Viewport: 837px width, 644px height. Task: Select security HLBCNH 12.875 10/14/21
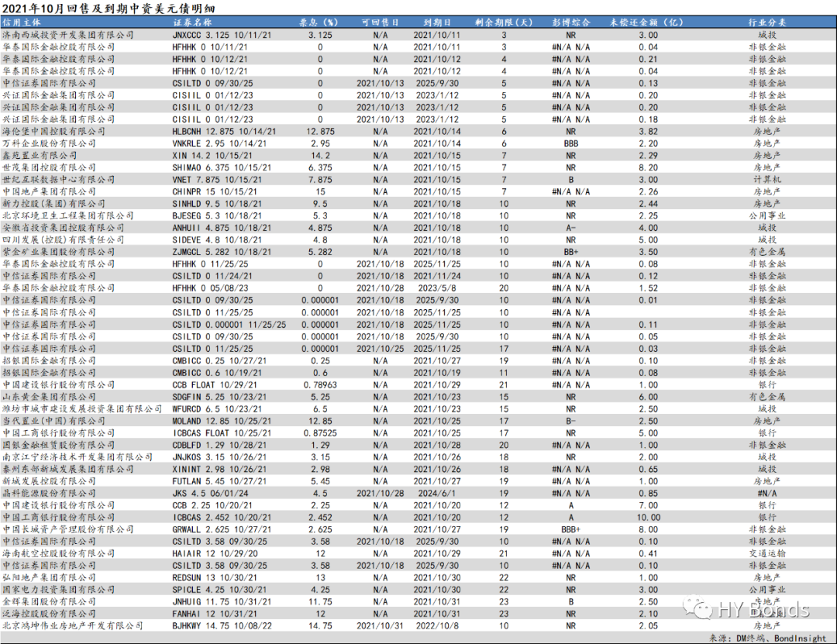(x=224, y=132)
